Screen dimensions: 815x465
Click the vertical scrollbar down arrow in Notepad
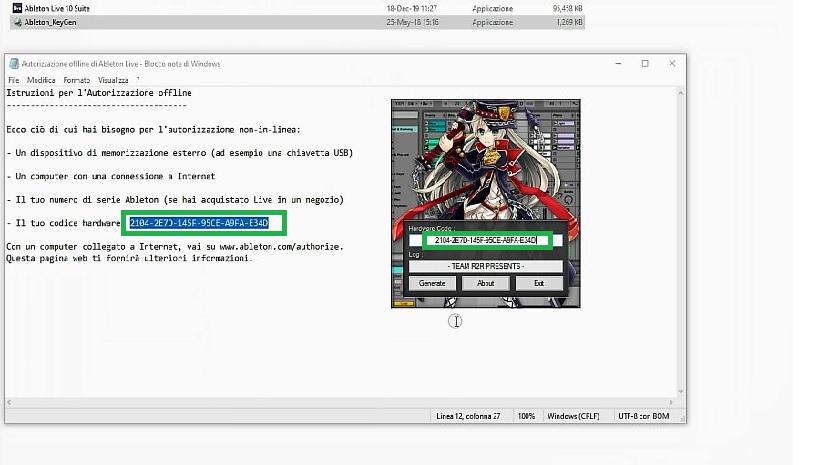(680, 391)
